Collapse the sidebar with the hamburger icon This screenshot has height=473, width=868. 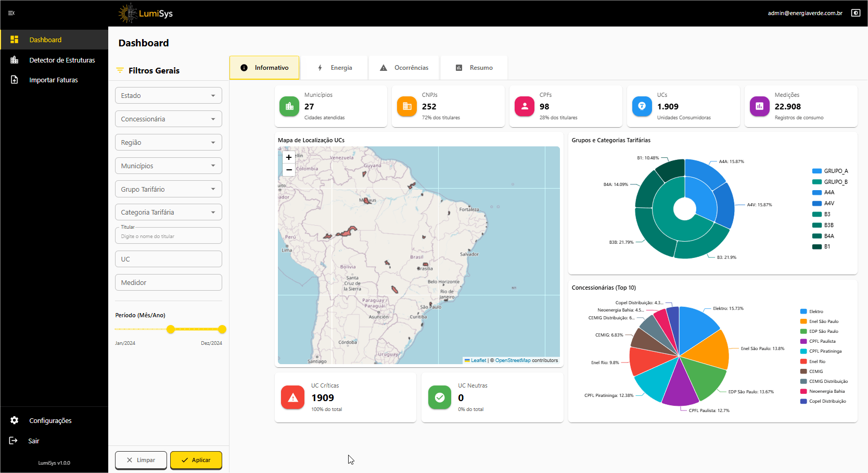pos(11,13)
